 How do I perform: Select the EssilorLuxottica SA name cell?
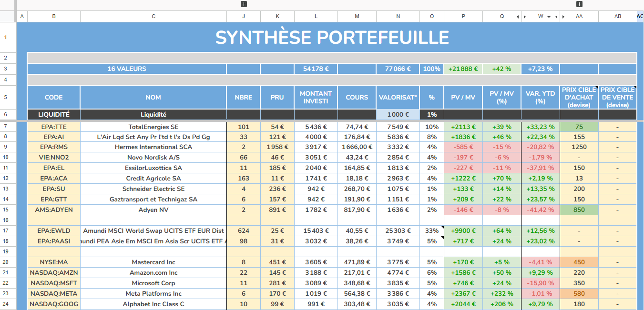tap(153, 168)
